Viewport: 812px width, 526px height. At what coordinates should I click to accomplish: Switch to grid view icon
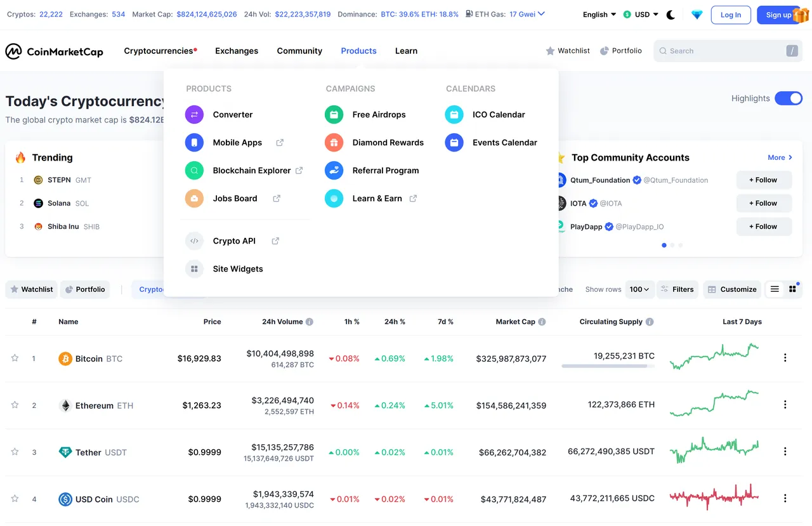tap(792, 289)
